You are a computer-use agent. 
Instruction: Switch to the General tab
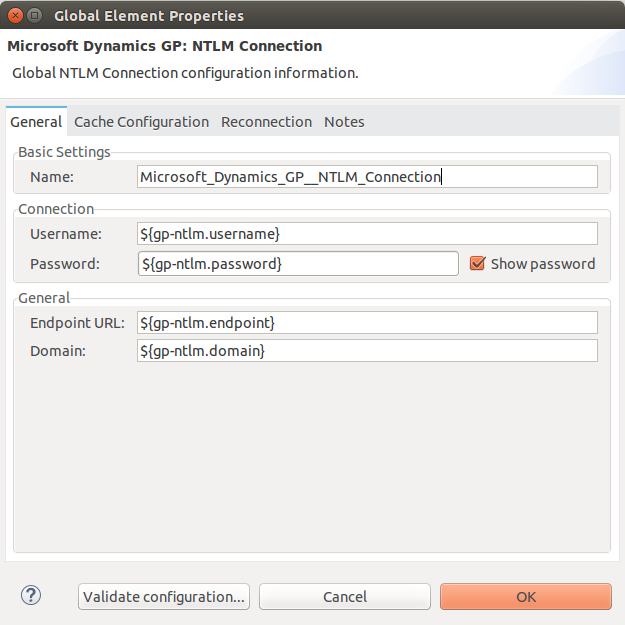pyautogui.click(x=36, y=122)
